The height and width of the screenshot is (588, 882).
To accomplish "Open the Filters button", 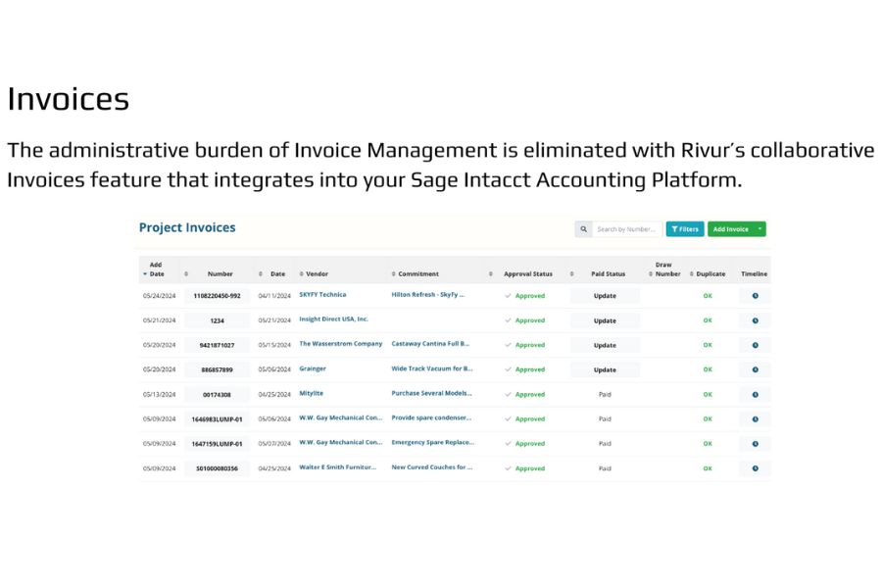I will click(x=685, y=229).
